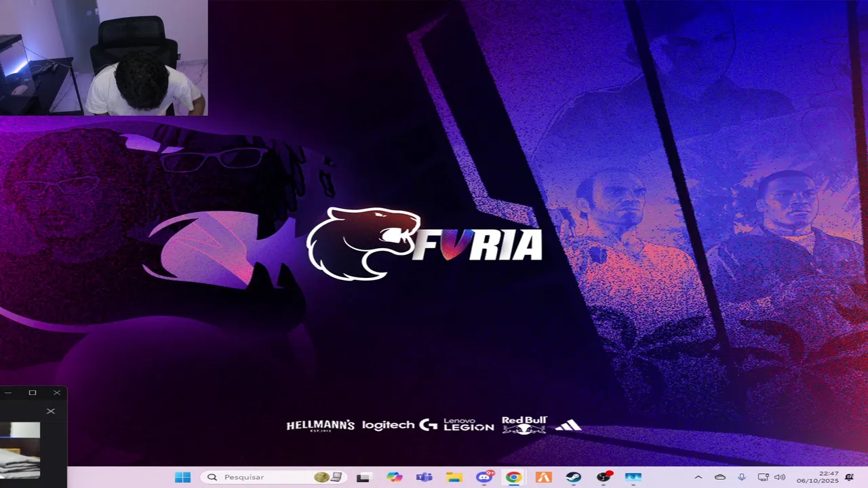868x488 pixels.
Task: Open network settings from tray icon
Action: (x=763, y=477)
